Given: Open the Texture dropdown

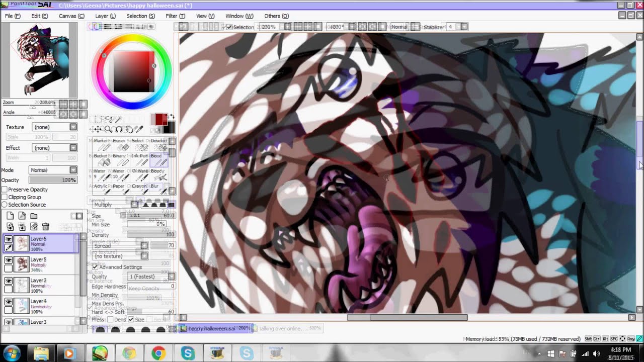Looking at the screenshot, I should pos(54,127).
